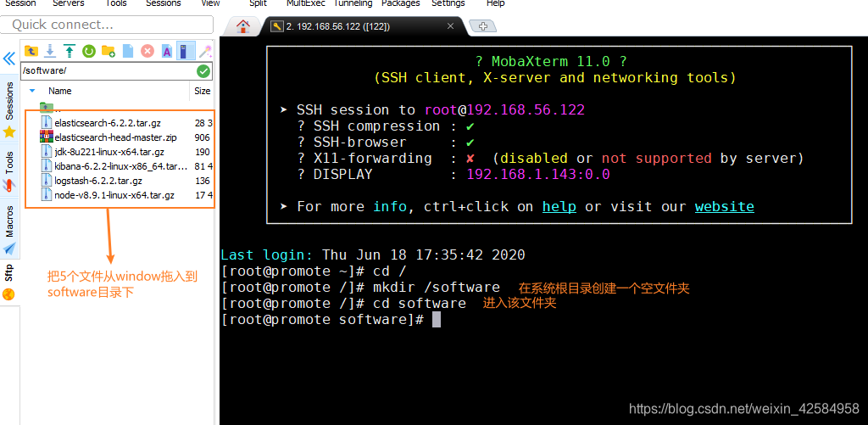The image size is (868, 425).
Task: Click the magic wand toolbar icon
Action: pos(205,52)
